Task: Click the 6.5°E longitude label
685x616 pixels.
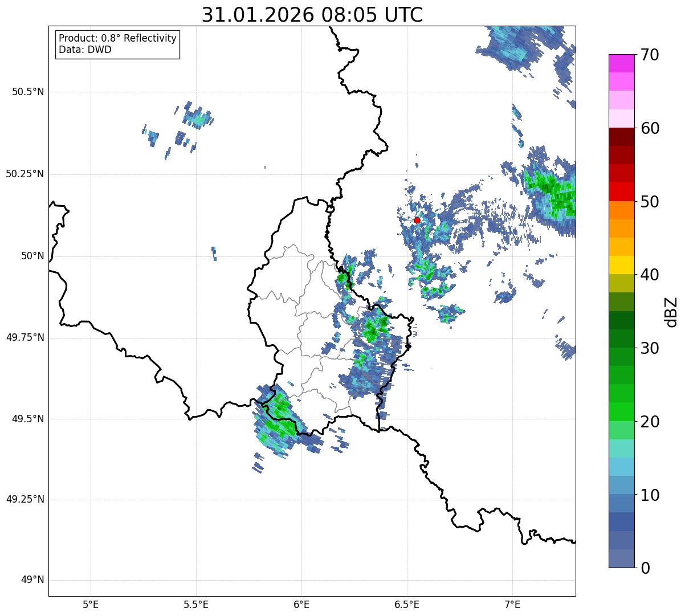Action: [407, 604]
